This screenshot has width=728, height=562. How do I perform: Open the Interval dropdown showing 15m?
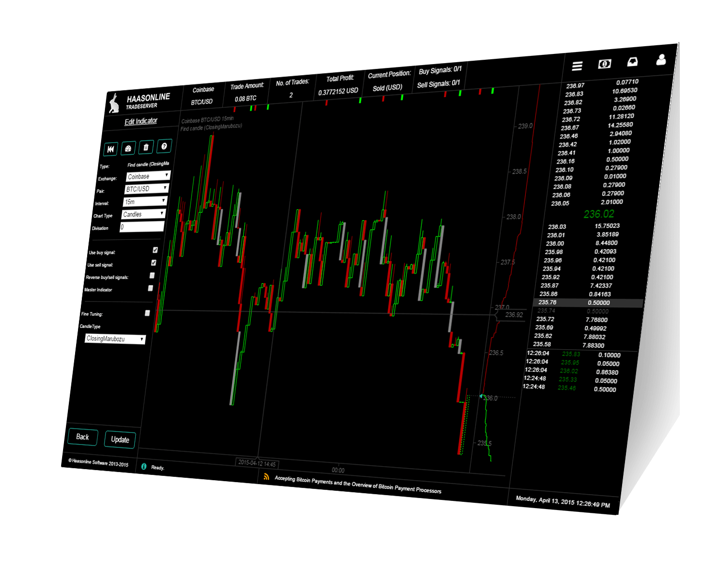[145, 201]
